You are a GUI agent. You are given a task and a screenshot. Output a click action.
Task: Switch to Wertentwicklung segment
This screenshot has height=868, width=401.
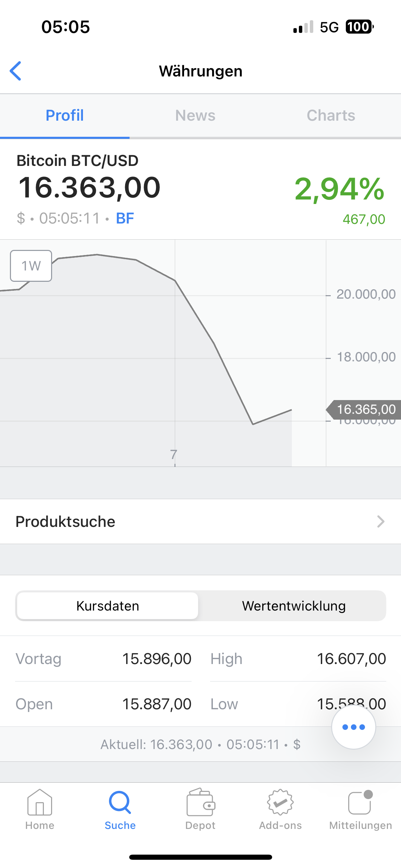[x=293, y=606]
